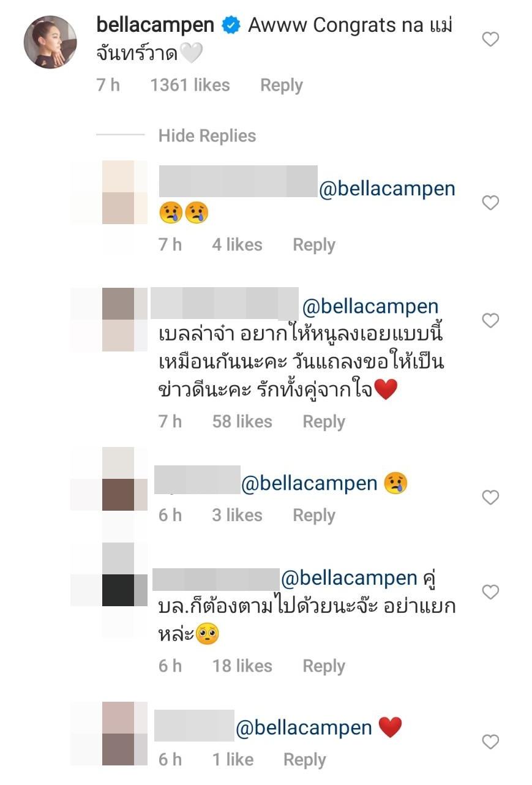Tap heart on the last reply with 1 like
532x785 pixels.
pos(490,742)
